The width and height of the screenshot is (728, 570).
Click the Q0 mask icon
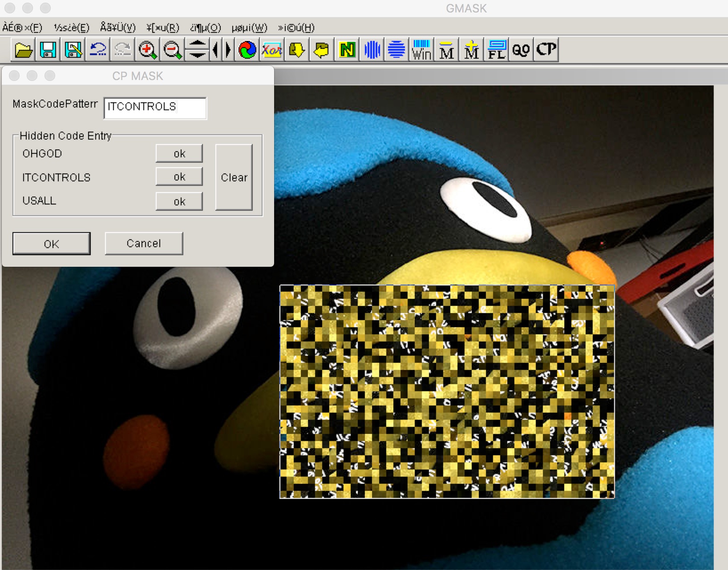click(521, 49)
